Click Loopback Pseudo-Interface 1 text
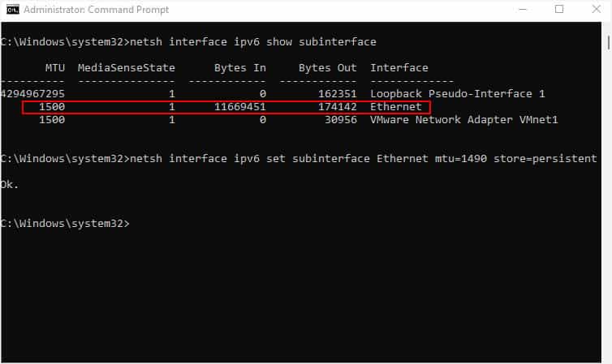 (x=458, y=94)
